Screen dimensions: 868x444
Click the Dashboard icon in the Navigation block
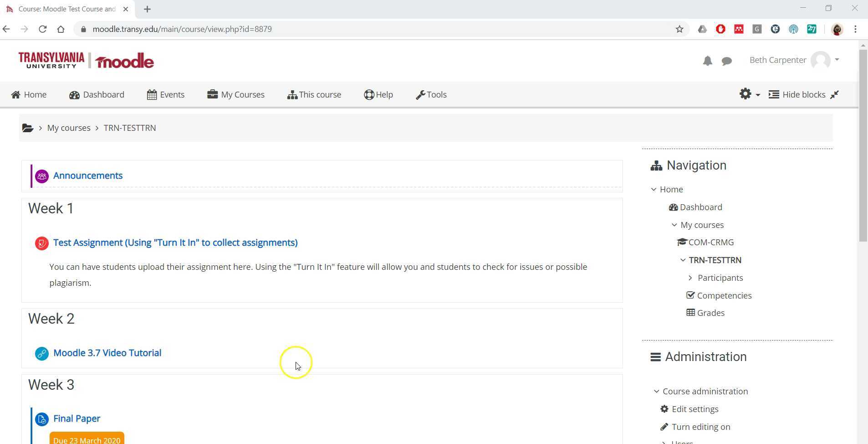674,207
